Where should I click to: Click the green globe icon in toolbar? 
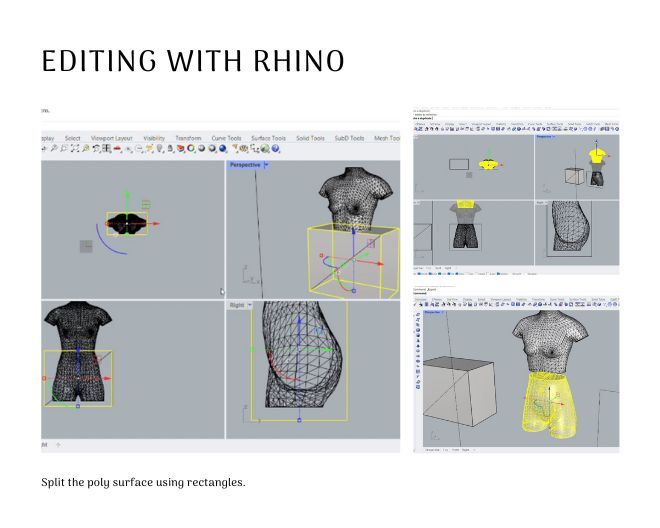tap(265, 148)
